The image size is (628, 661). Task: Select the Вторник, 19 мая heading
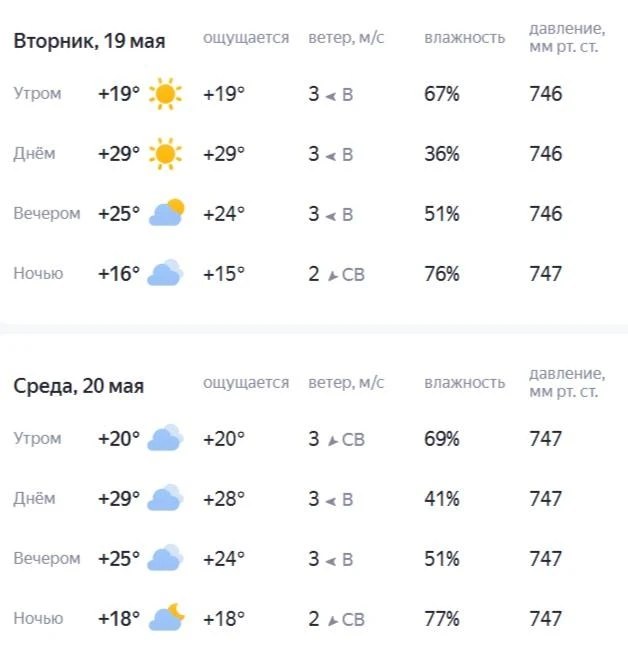point(89,41)
